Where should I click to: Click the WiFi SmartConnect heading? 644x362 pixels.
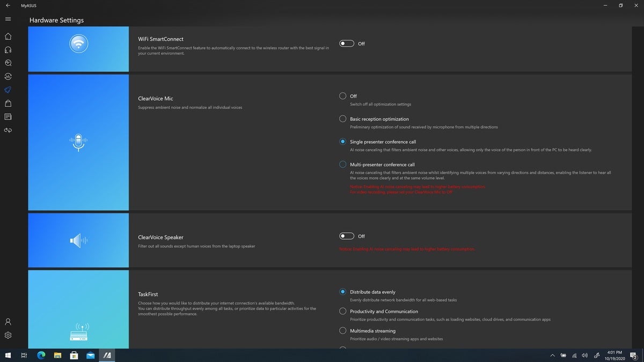click(x=160, y=39)
